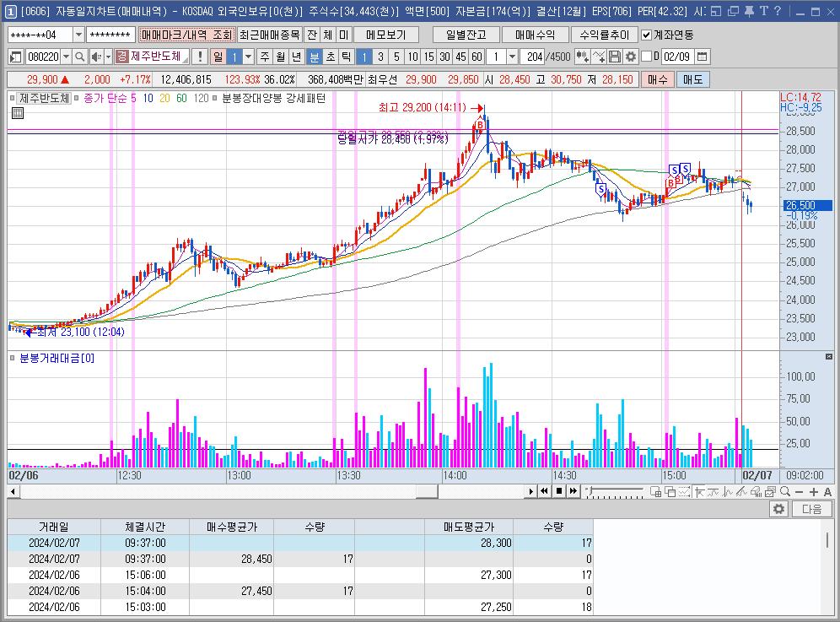Click the 'A' auto-fit chart icon
This screenshot has height=622, width=840.
(827, 492)
